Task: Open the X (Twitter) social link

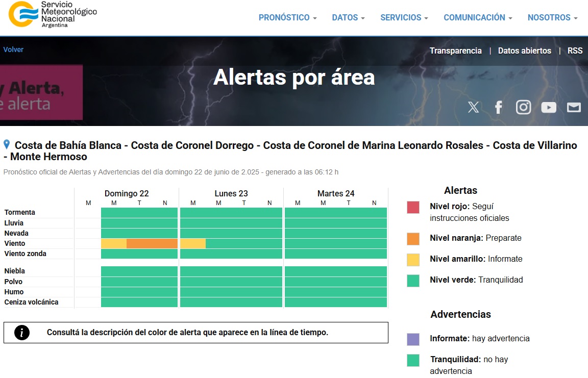Action: point(473,107)
